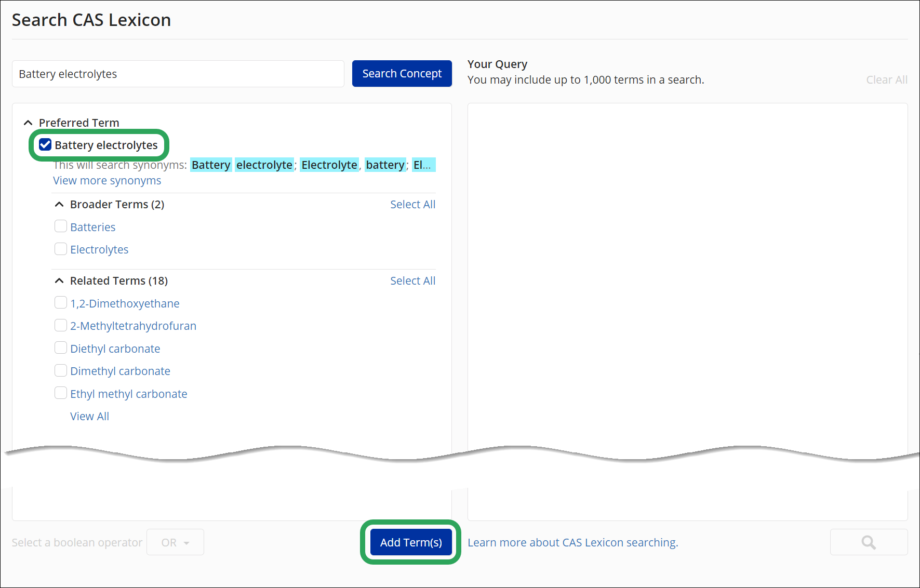Open View All related terms link
The height and width of the screenshot is (588, 920).
[x=89, y=417]
